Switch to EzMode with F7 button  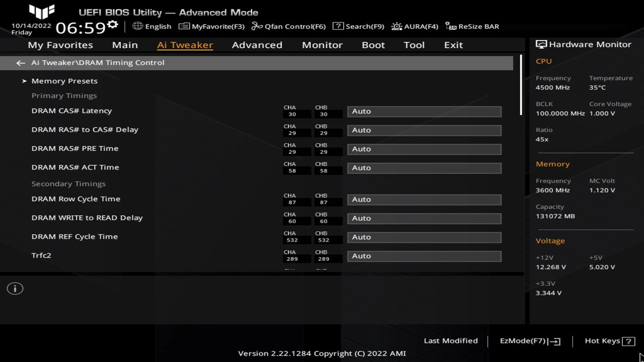click(x=529, y=340)
